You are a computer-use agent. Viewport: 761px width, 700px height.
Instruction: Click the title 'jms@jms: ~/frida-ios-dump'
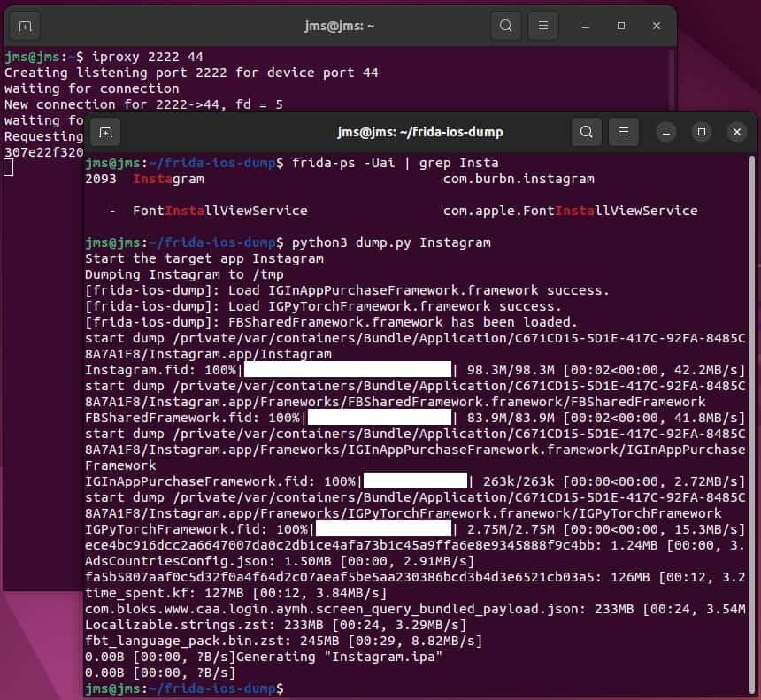(420, 132)
